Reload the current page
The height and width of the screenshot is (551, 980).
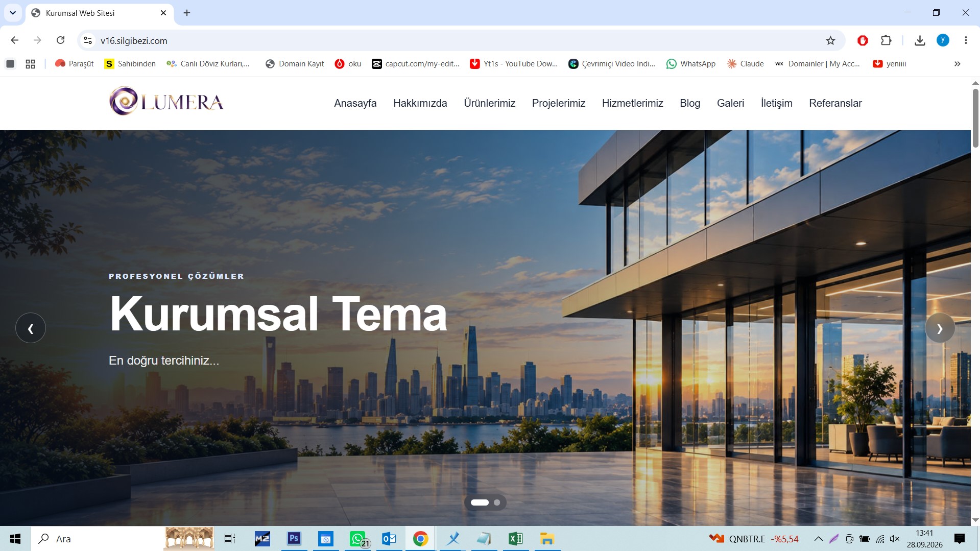[x=60, y=40]
